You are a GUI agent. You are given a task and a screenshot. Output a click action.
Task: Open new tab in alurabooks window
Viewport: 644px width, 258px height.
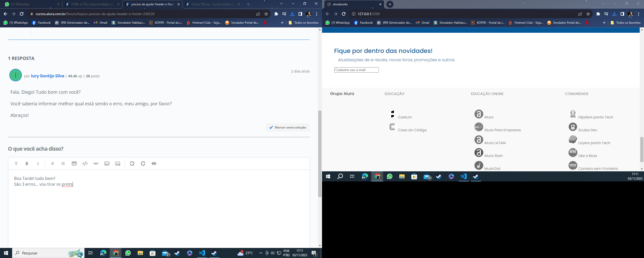390,4
